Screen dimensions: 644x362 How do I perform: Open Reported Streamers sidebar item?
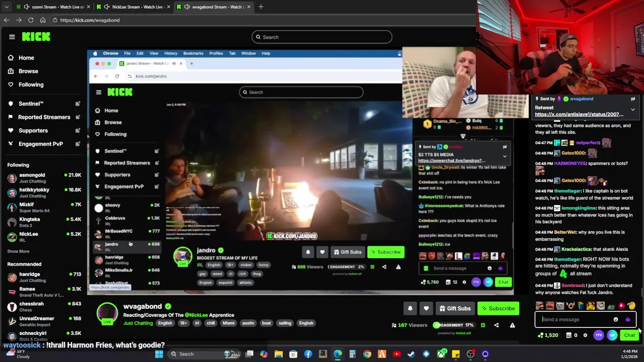(43, 117)
